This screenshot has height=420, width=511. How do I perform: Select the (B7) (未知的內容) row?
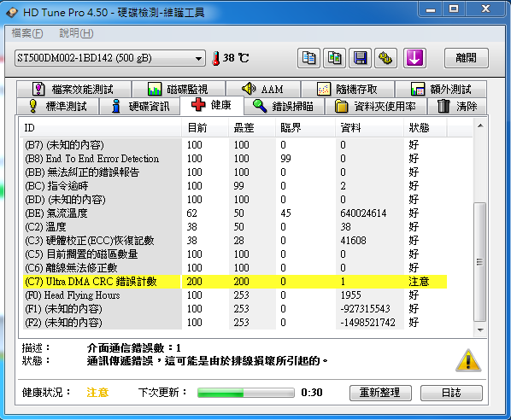point(235,145)
